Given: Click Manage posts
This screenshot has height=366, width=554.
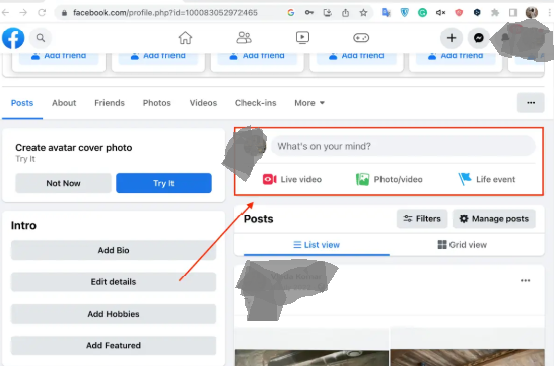Looking at the screenshot, I should click(x=494, y=219).
